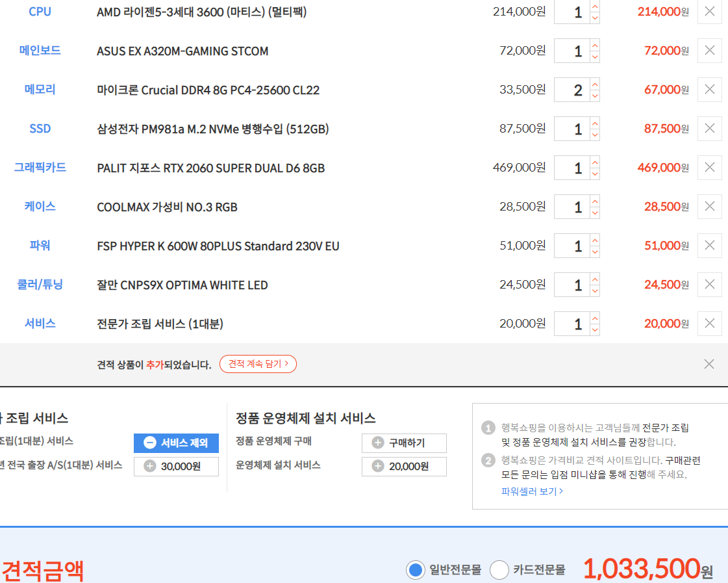728x583 pixels.
Task: Click the memory quantity field showing 2
Action: (572, 90)
